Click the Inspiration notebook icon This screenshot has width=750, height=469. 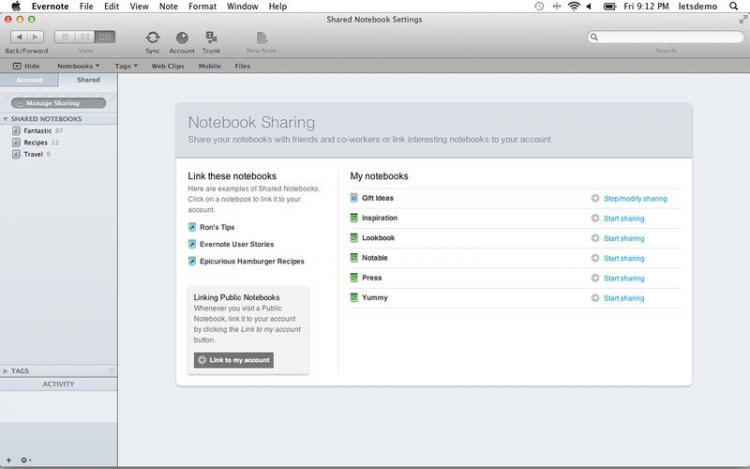354,218
